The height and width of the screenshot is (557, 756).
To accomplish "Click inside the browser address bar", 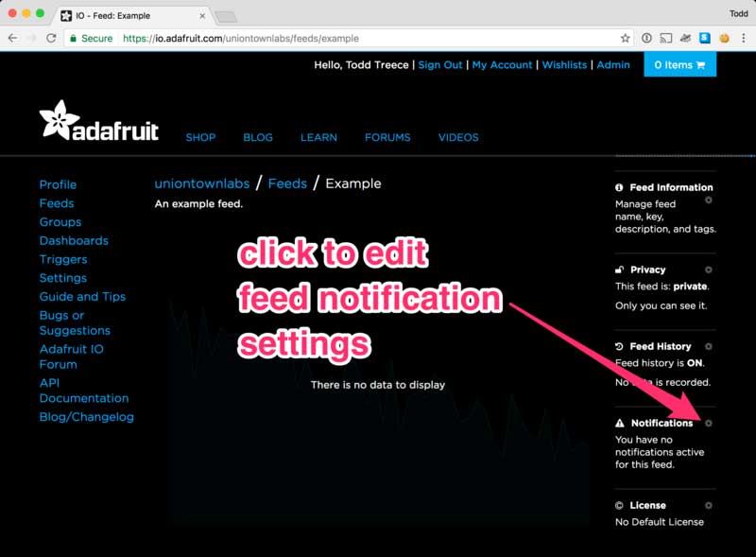I will (283, 39).
